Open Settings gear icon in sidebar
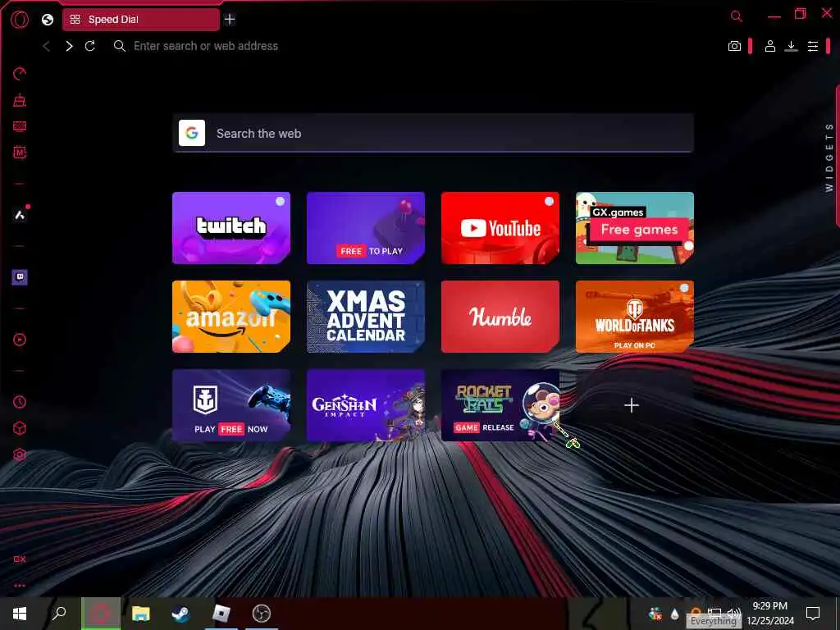840x630 pixels. click(20, 454)
